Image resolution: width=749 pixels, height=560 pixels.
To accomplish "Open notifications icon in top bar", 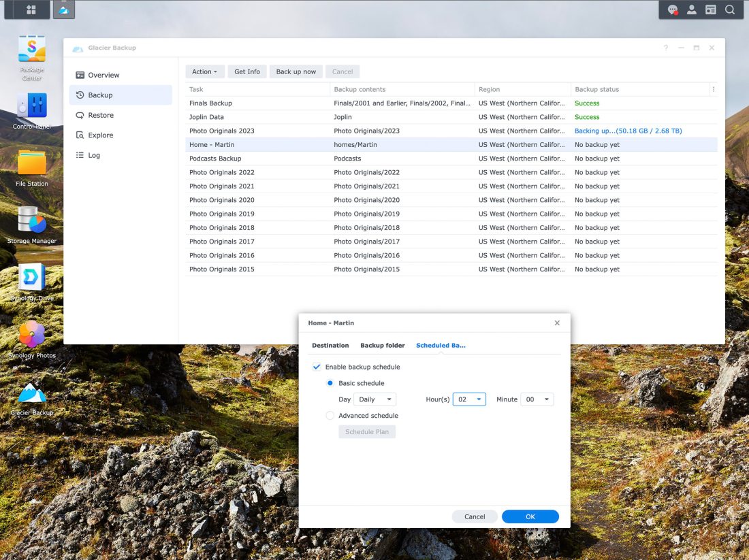I will [x=673, y=10].
